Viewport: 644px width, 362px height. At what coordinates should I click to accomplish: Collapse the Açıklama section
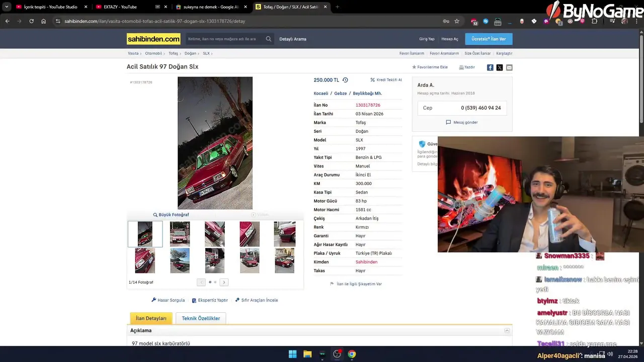pos(507,330)
